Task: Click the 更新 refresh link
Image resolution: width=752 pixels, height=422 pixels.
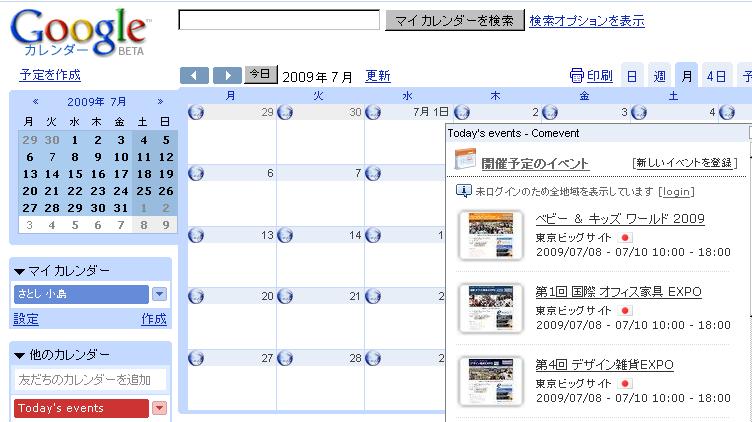Action: pos(378,76)
